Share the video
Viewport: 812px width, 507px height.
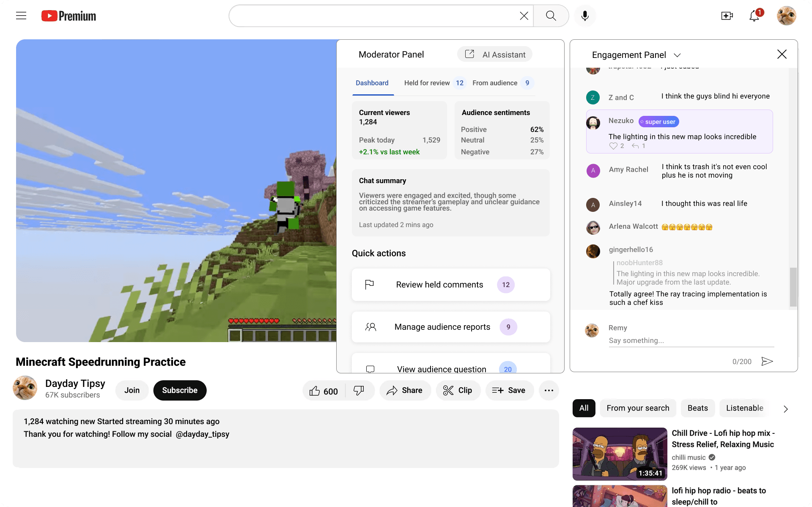click(405, 390)
